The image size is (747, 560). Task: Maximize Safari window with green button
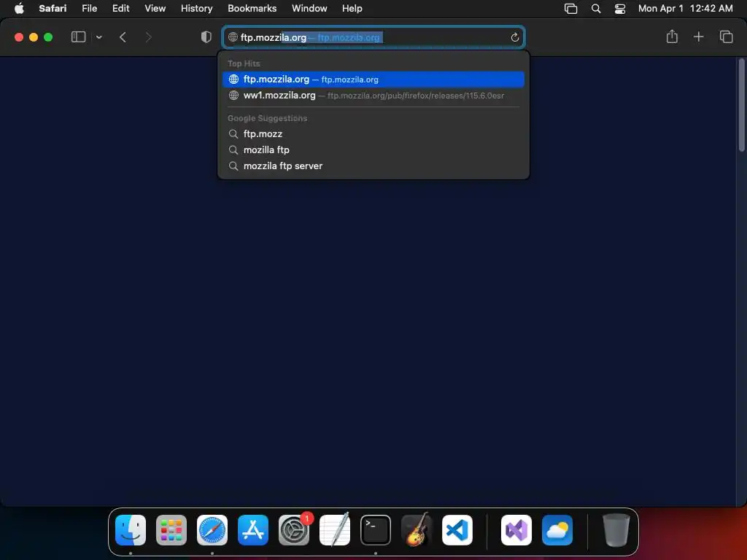tap(48, 37)
